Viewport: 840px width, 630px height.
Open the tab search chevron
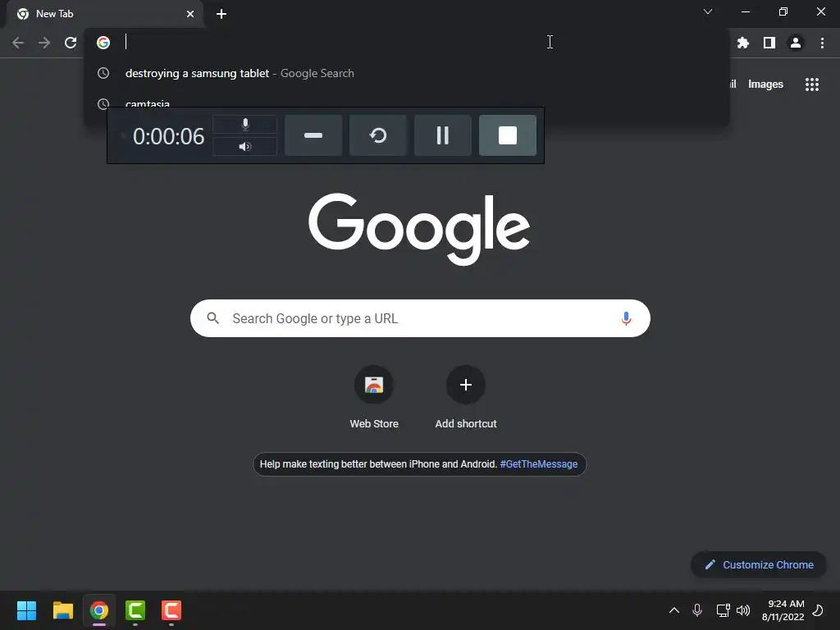(708, 11)
